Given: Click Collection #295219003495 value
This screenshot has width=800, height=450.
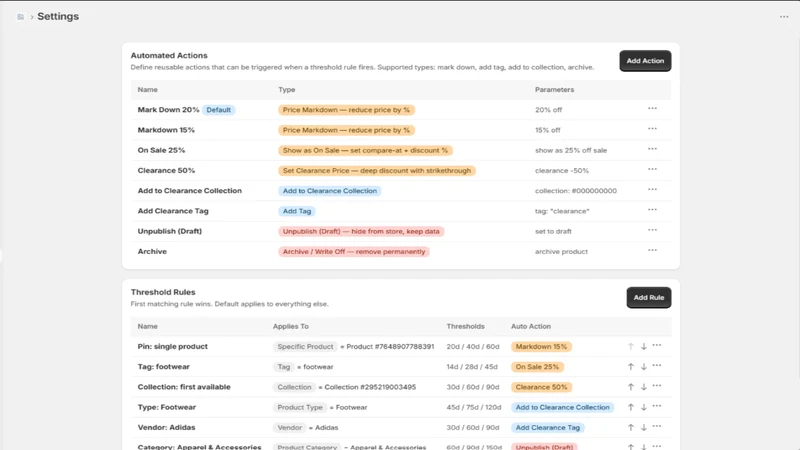Looking at the screenshot, I should coord(370,387).
